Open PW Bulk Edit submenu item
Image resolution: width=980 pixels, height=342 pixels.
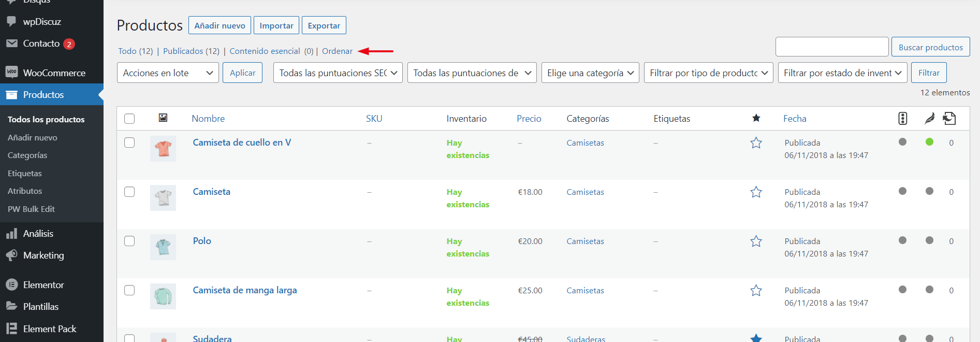tap(31, 209)
